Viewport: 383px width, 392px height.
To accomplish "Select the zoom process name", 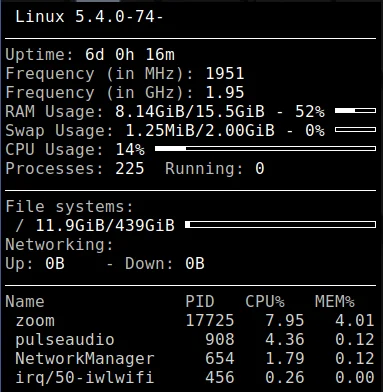I will pyautogui.click(x=35, y=321).
